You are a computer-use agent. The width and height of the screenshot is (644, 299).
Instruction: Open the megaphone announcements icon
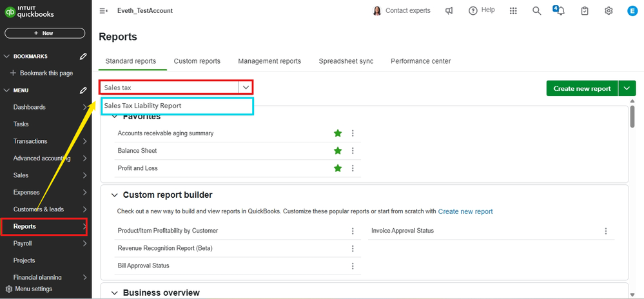pos(449,11)
